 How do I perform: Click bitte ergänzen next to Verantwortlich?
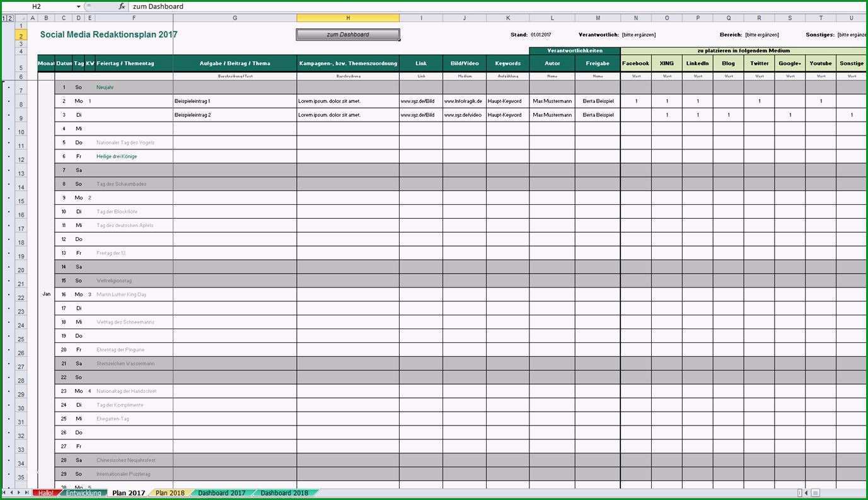639,35
